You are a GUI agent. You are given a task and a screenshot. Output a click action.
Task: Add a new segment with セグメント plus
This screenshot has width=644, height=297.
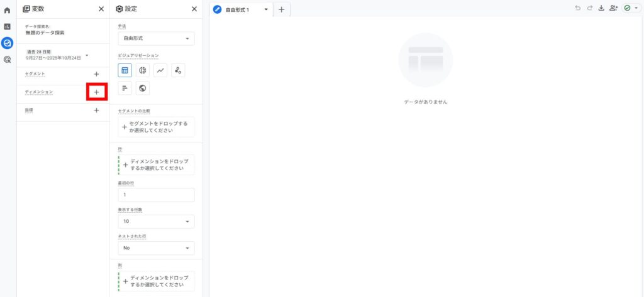[x=96, y=74]
